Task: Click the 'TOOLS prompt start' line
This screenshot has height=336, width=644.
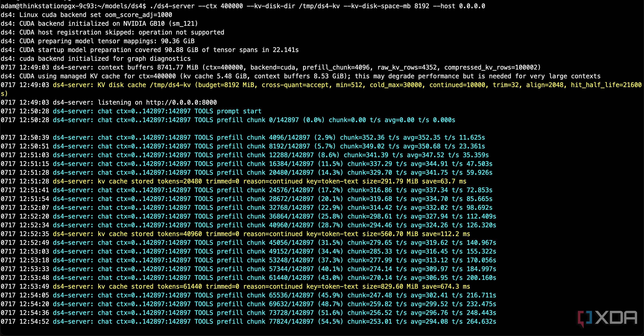Action: pos(131,111)
